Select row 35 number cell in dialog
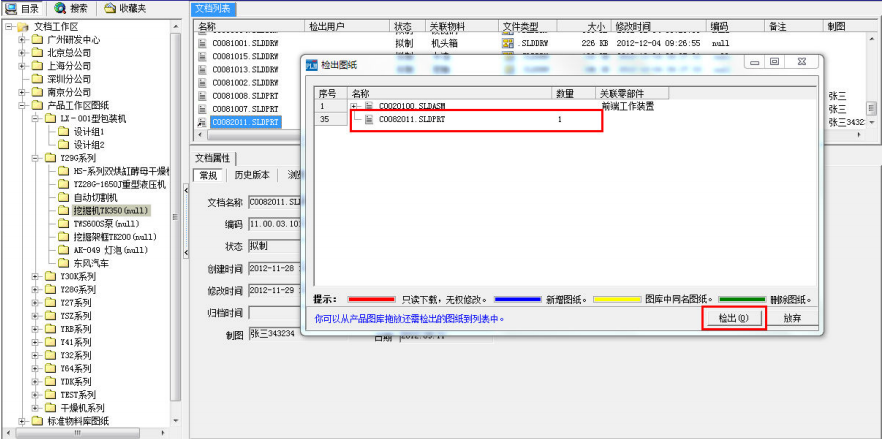884x439 pixels. (x=330, y=119)
